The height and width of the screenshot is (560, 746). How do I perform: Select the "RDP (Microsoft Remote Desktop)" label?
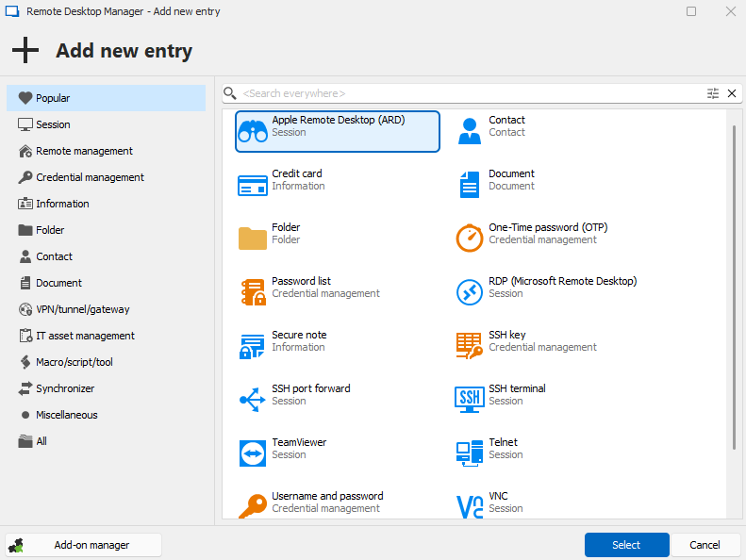563,281
